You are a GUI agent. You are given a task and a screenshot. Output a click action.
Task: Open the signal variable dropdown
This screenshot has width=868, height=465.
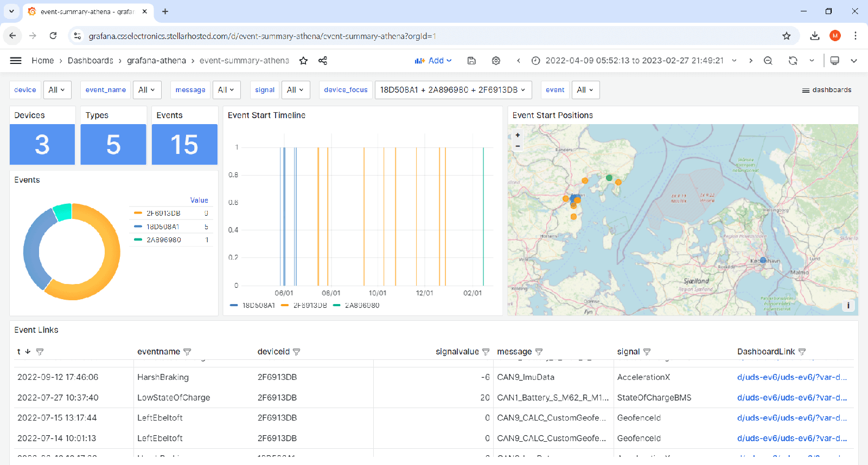click(x=295, y=90)
